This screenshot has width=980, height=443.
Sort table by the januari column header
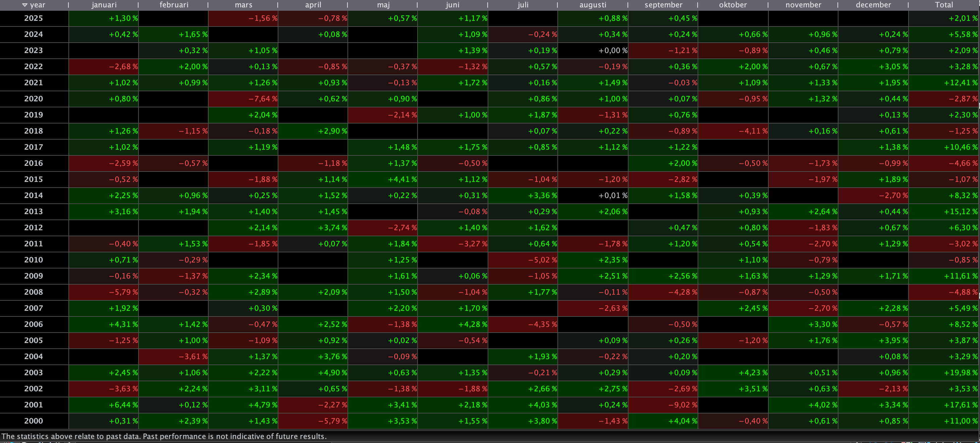pyautogui.click(x=104, y=5)
